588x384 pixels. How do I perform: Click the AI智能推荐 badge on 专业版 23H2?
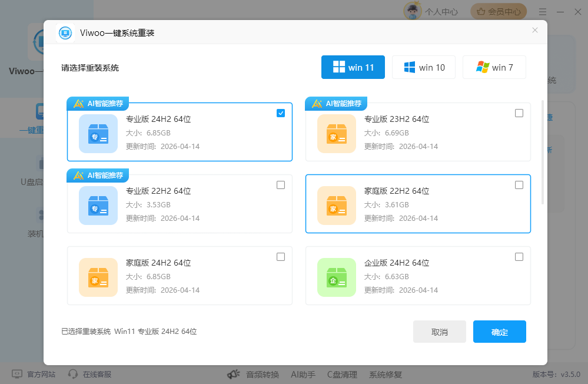point(336,104)
